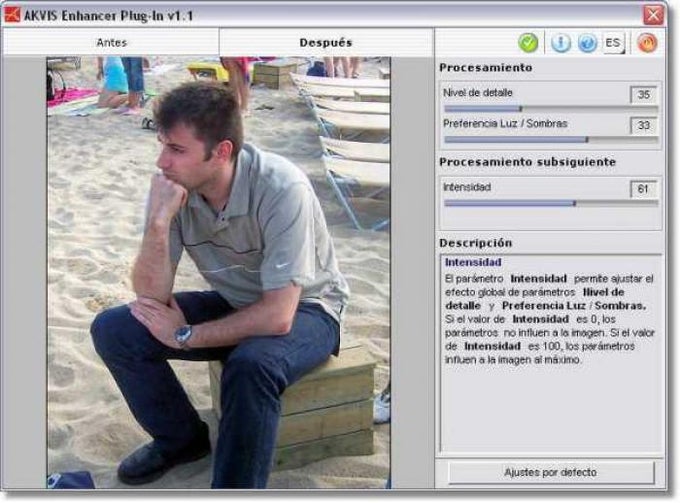Click the Descripción heading

475,243
